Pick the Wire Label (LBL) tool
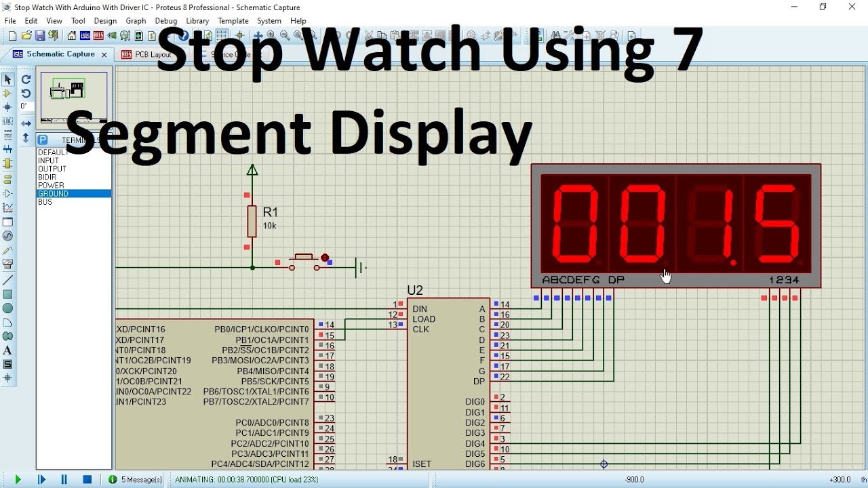The width and height of the screenshot is (868, 488). pos(7,121)
